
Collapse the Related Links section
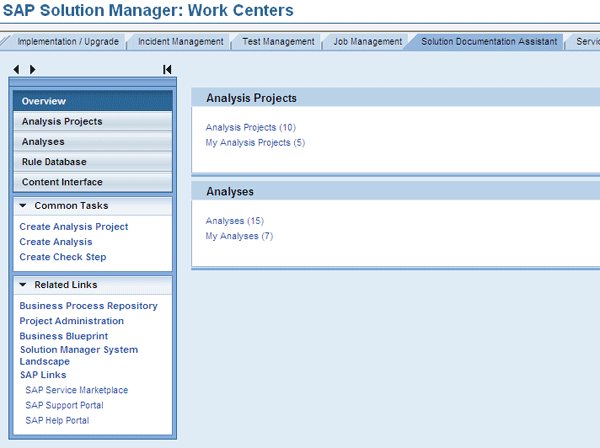pos(23,285)
